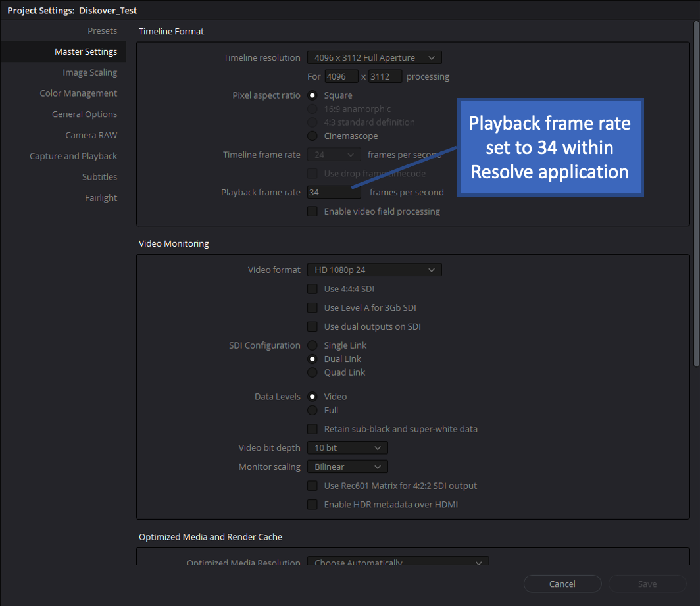This screenshot has width=700, height=606.
Task: Select Cinemascope pixel aspect ratio
Action: pos(312,136)
